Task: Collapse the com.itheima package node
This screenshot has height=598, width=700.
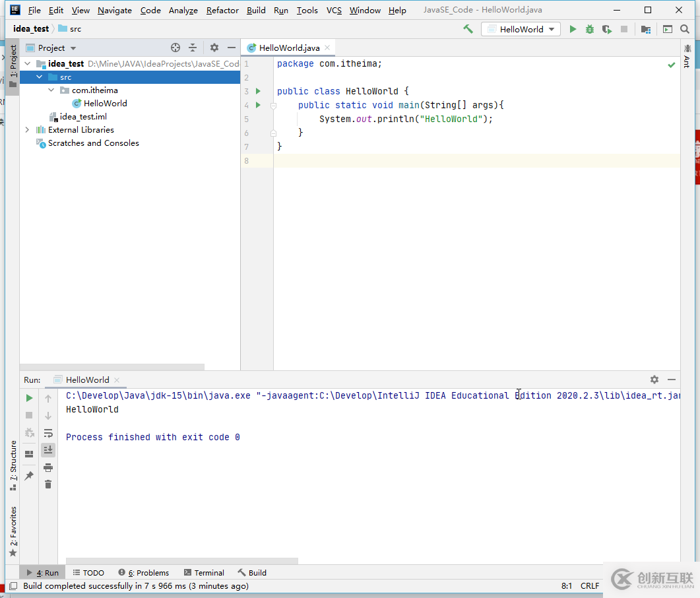Action: 51,90
